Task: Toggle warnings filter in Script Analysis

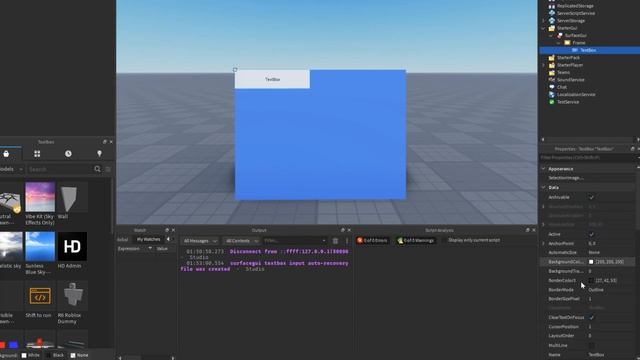Action: pyautogui.click(x=416, y=241)
